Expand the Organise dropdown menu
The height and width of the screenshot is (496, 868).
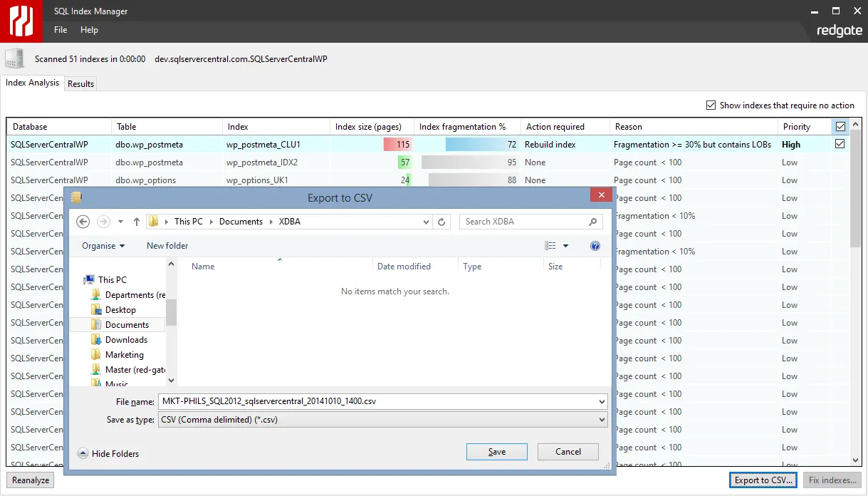[103, 246]
